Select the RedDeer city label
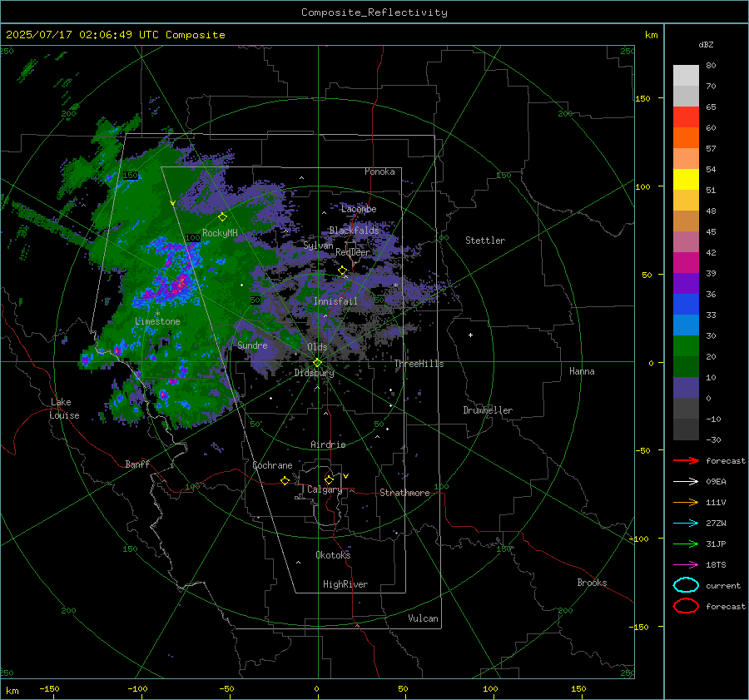This screenshot has width=749, height=700. click(353, 252)
